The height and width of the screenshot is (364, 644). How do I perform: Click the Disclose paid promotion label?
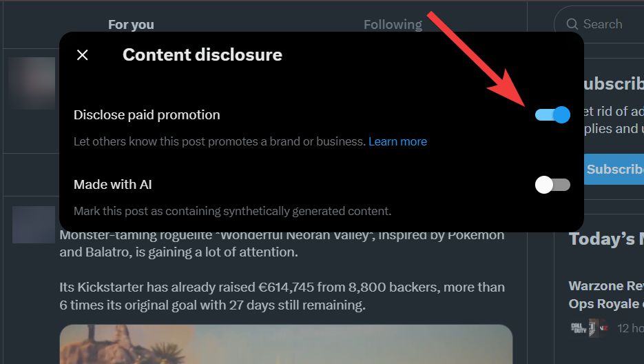[147, 115]
